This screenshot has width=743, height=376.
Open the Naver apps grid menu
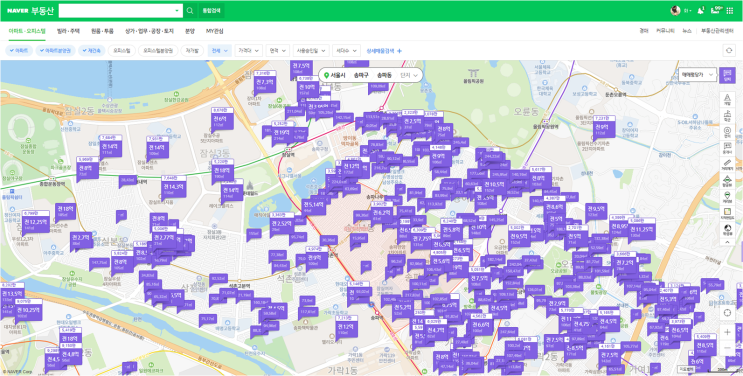[x=729, y=11]
